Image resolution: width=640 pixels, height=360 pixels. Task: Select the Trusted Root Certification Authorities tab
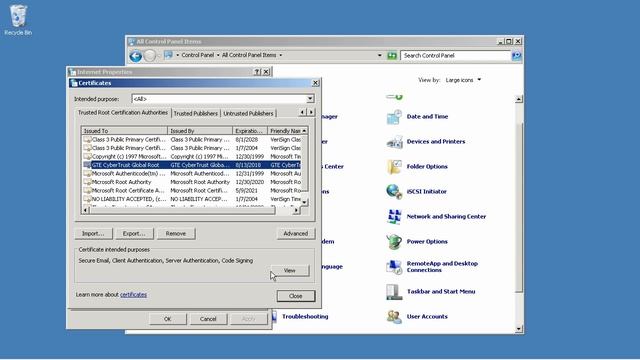point(122,113)
